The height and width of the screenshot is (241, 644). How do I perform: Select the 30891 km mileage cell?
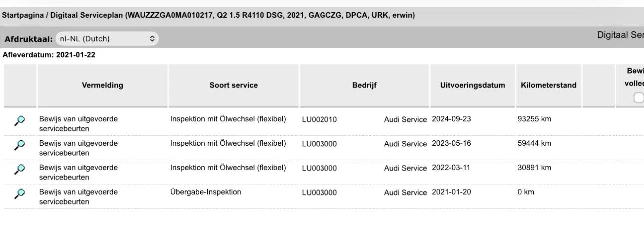pos(534,168)
